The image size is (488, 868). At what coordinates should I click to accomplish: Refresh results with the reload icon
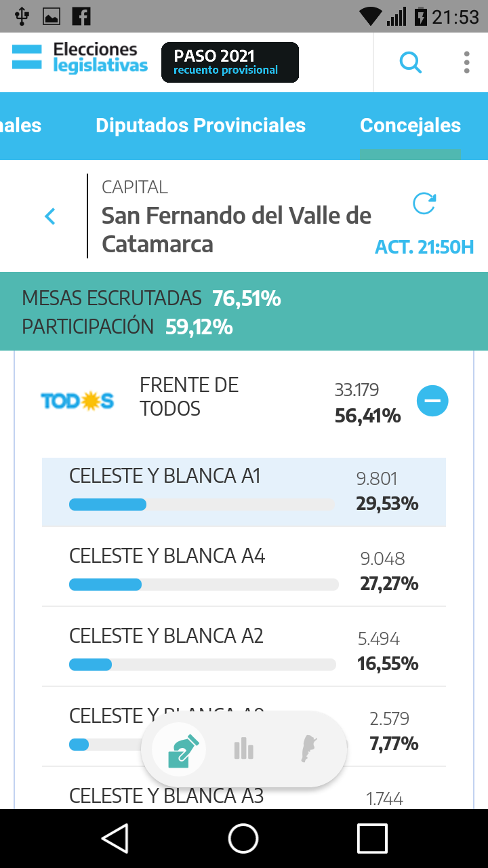click(424, 203)
